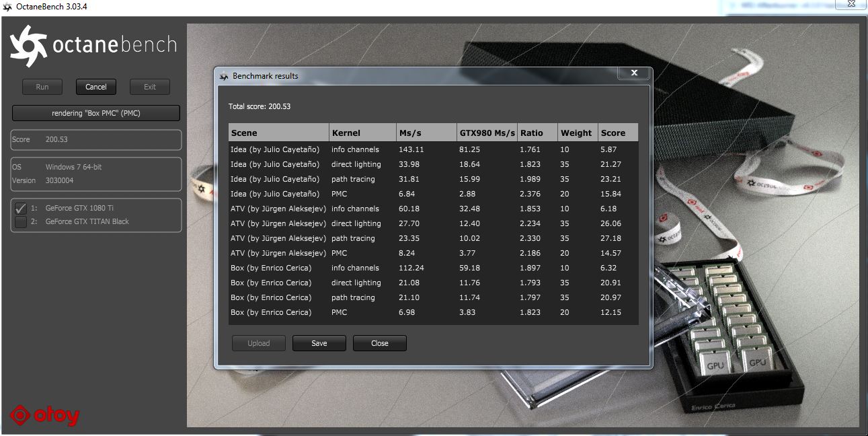Click the GTX980 Ms/s column header
This screenshot has width=868, height=436.
pos(487,133)
